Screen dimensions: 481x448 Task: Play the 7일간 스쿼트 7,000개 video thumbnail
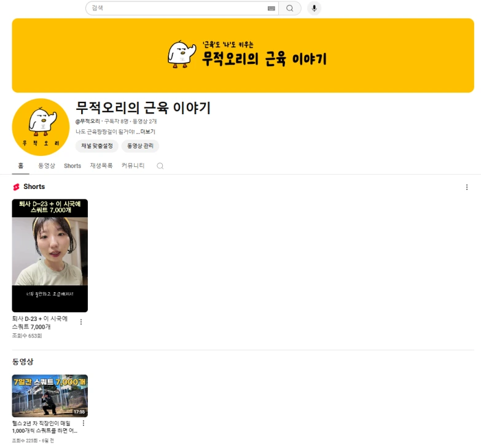click(x=50, y=396)
